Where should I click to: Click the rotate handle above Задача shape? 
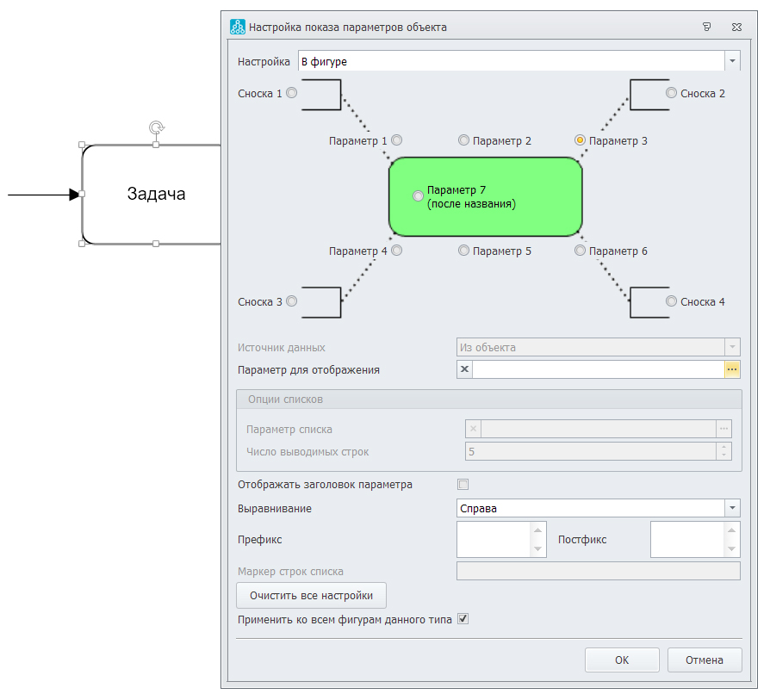[156, 127]
